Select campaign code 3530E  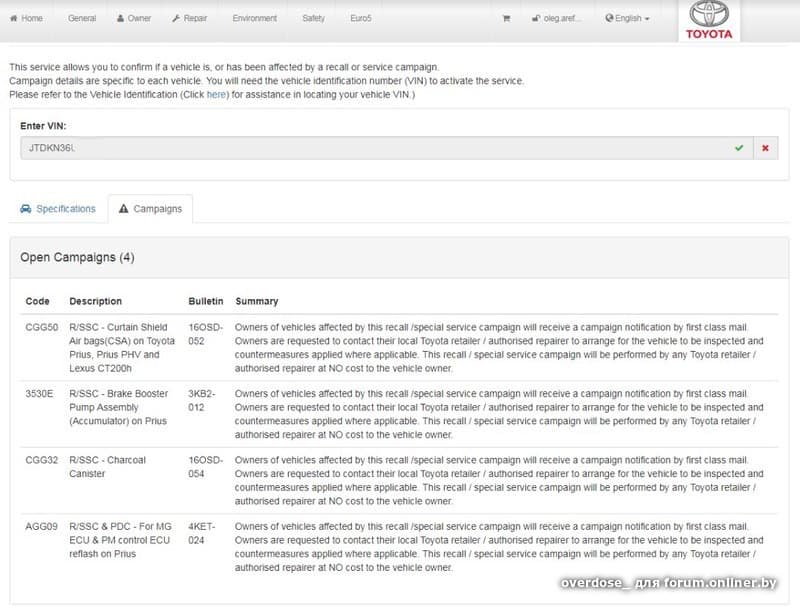[39, 394]
